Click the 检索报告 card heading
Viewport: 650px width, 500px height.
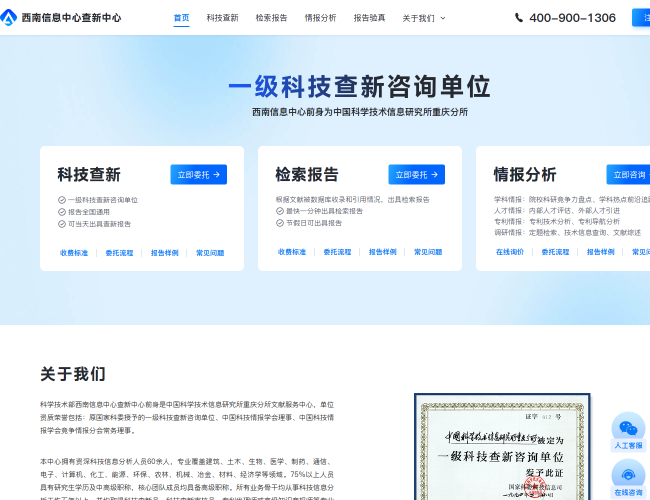[x=307, y=175]
